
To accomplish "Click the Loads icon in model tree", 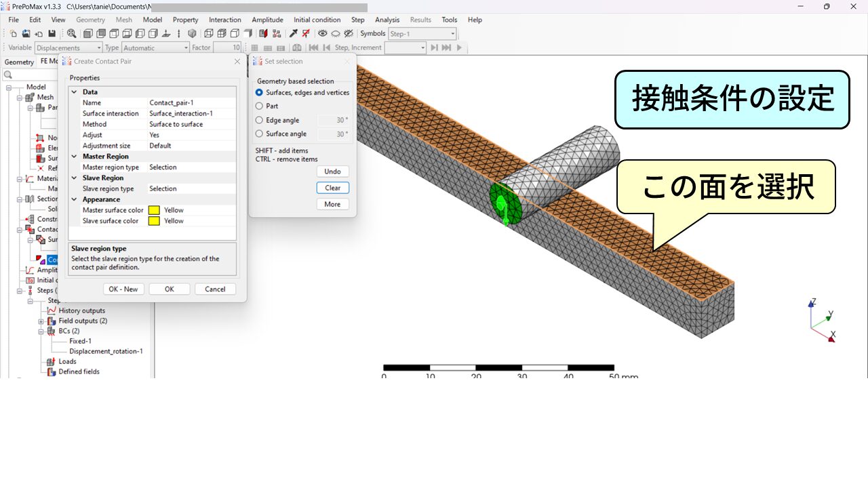I will pos(52,362).
